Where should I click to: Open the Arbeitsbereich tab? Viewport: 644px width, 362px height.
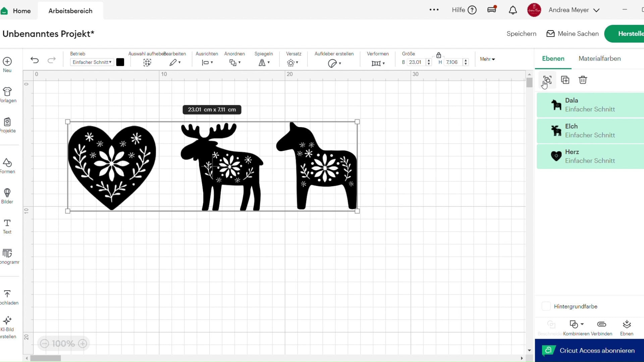[70, 10]
